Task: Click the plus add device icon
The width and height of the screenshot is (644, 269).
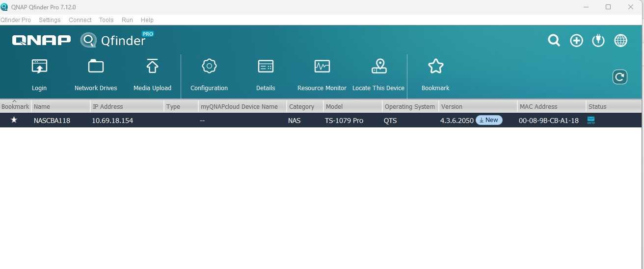Action: [576, 41]
